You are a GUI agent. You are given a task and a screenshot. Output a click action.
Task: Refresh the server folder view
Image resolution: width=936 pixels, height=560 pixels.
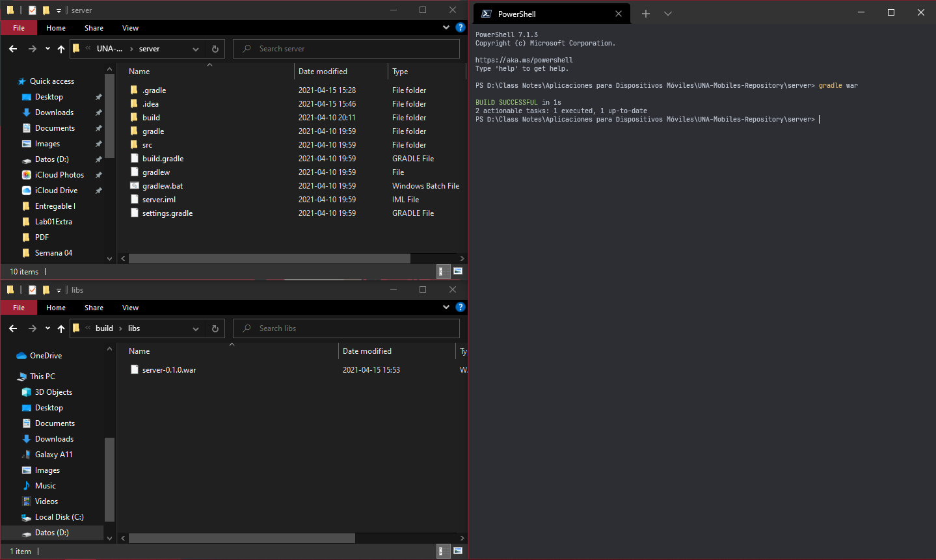215,48
